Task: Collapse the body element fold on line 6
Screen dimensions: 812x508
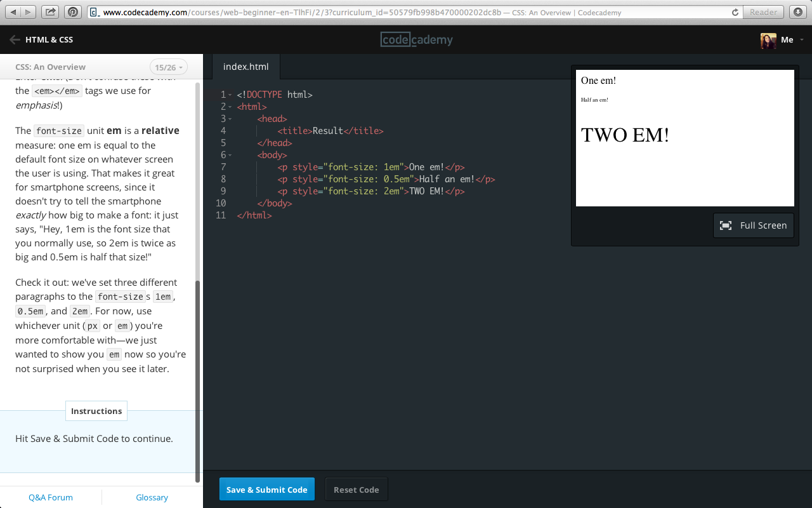Action: (x=230, y=154)
